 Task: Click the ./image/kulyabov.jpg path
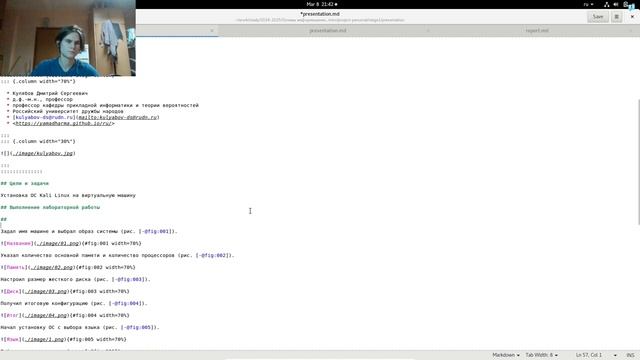42,153
